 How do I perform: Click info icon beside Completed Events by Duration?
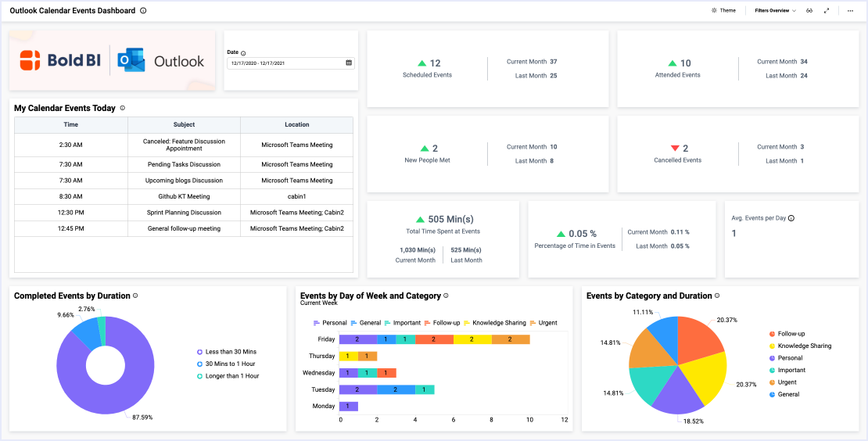pyautogui.click(x=135, y=296)
